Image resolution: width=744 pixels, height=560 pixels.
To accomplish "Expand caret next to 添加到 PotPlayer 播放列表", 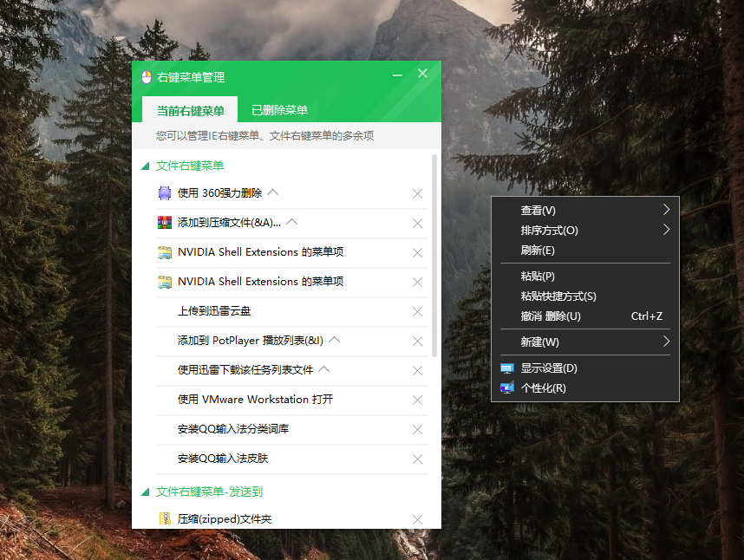I will 335,340.
